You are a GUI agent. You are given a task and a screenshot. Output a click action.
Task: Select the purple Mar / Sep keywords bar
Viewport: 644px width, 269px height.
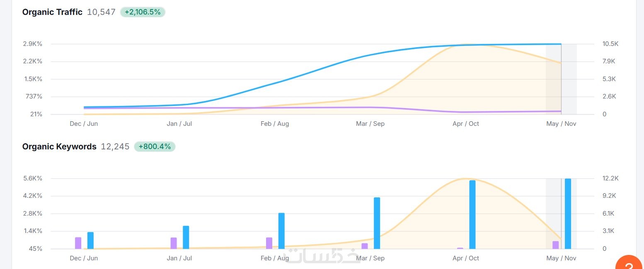[365, 246]
